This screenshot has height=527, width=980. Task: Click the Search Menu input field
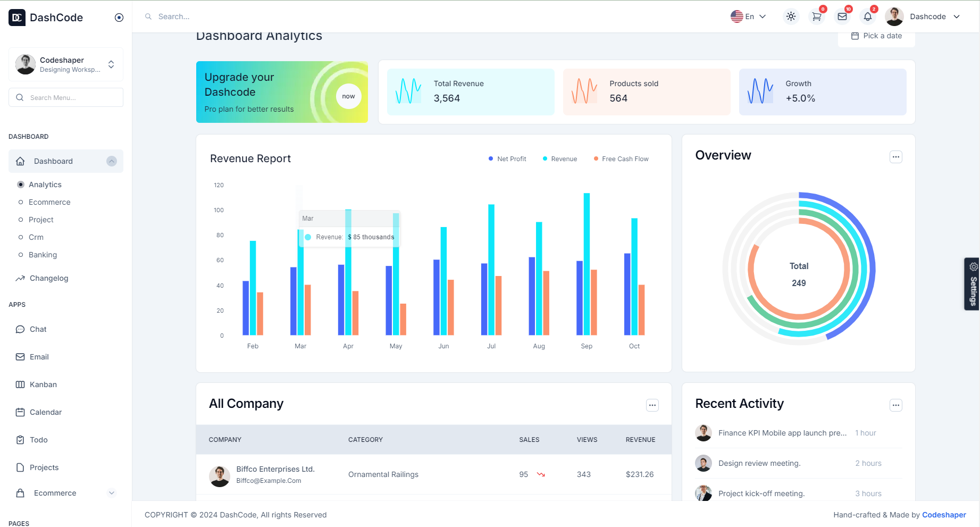click(x=66, y=97)
